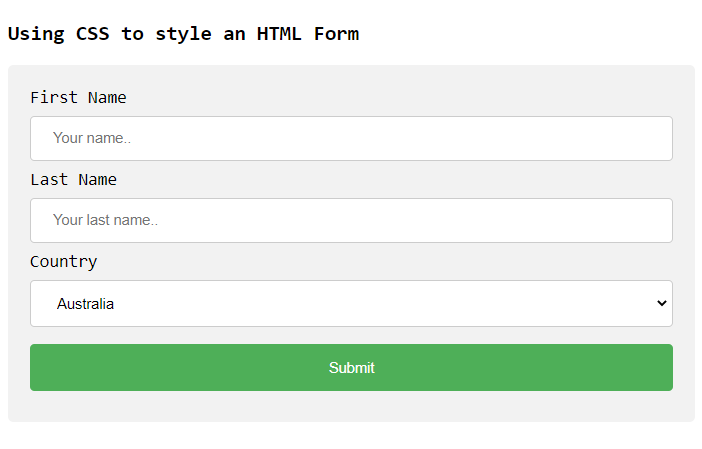This screenshot has height=449, width=702.
Task: Click the First Name text input
Action: (351, 138)
